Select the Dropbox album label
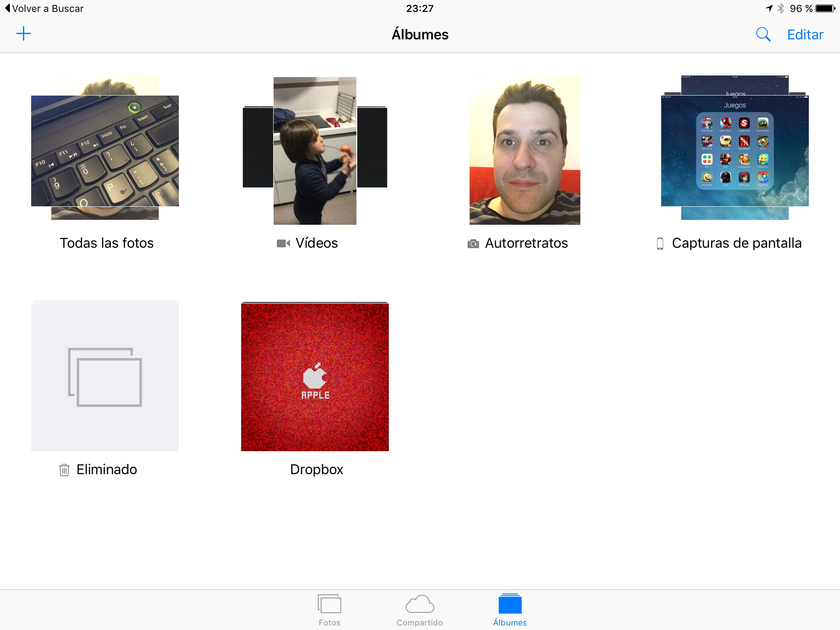Viewport: 840px width, 630px height. (317, 469)
